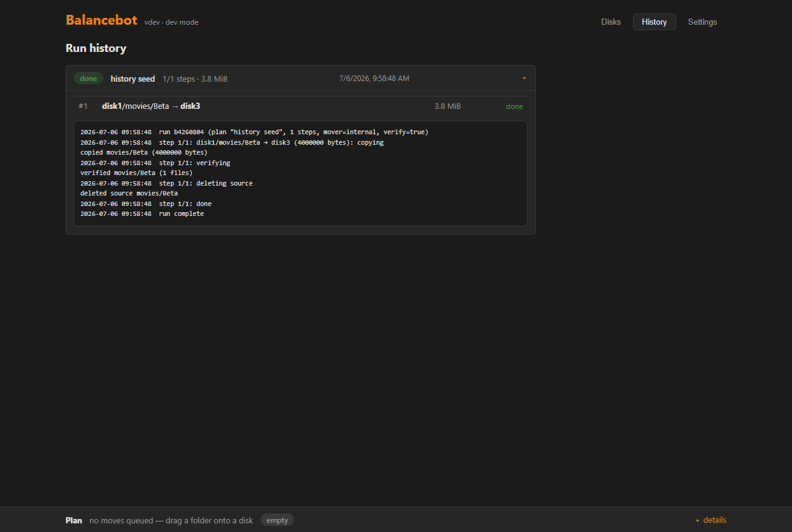Click the 'vdev · dev mode' label
The image size is (792, 532).
[171, 22]
